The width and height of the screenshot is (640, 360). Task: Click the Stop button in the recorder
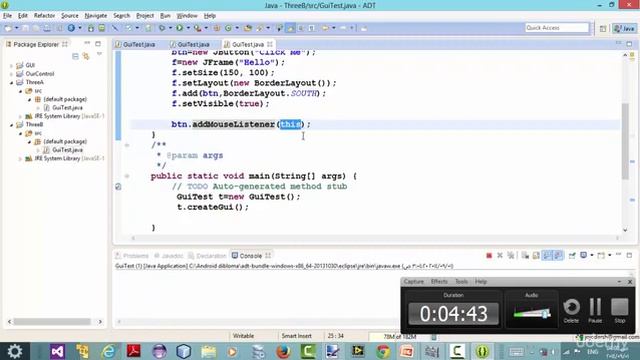point(620,310)
